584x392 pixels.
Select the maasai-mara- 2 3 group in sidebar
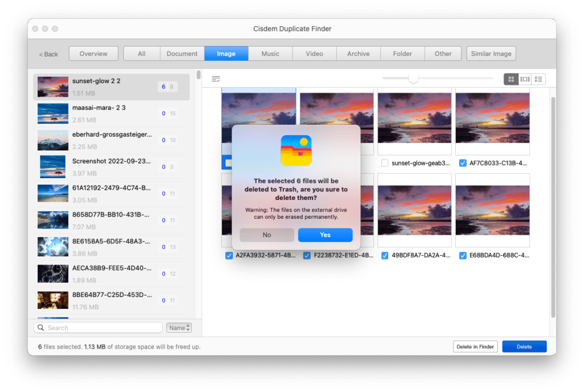(111, 113)
